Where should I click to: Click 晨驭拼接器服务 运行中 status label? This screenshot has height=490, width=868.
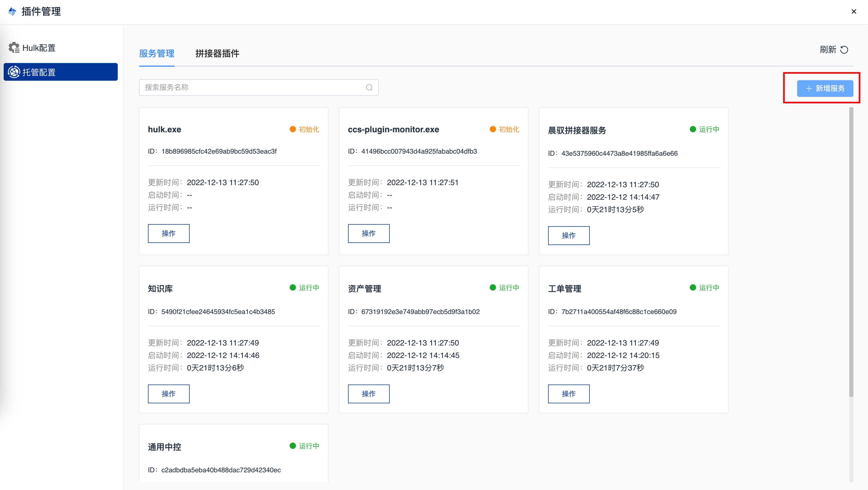tap(709, 129)
